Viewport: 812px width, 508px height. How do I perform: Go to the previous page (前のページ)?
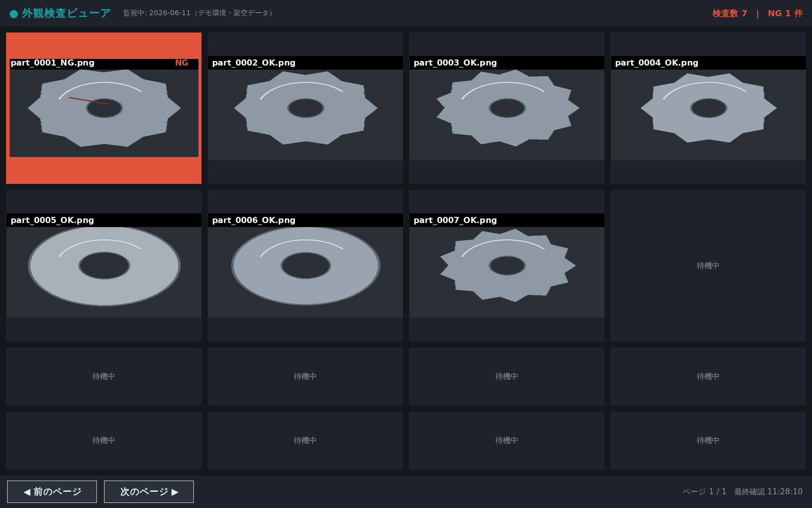click(x=52, y=492)
